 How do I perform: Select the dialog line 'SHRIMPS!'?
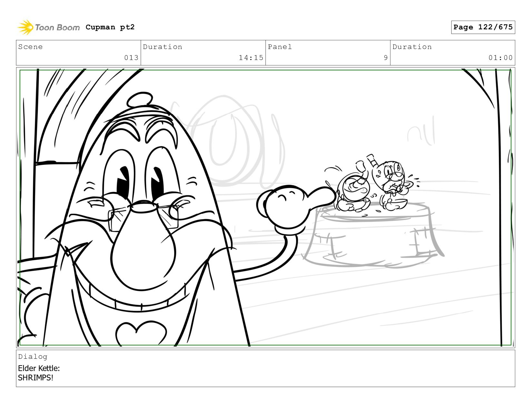click(x=35, y=377)
